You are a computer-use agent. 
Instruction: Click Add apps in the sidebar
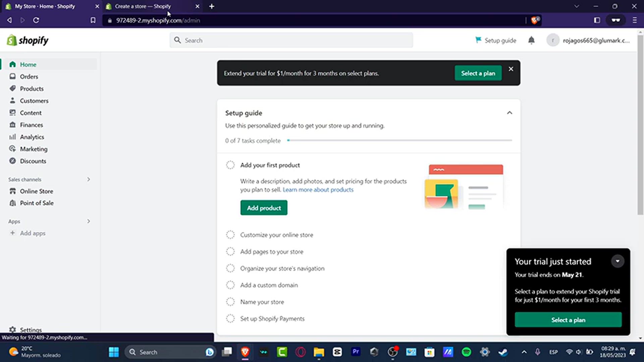coord(33,233)
